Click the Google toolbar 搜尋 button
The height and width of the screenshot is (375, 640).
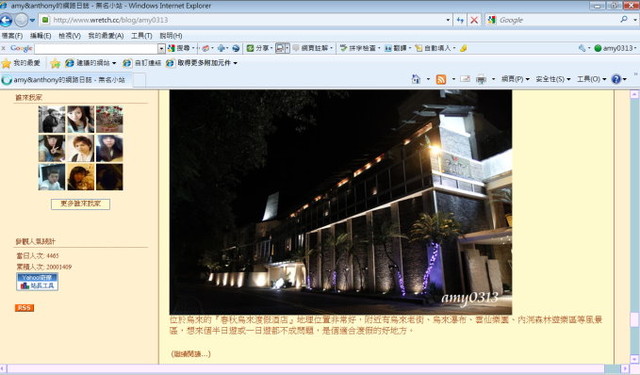pos(179,48)
